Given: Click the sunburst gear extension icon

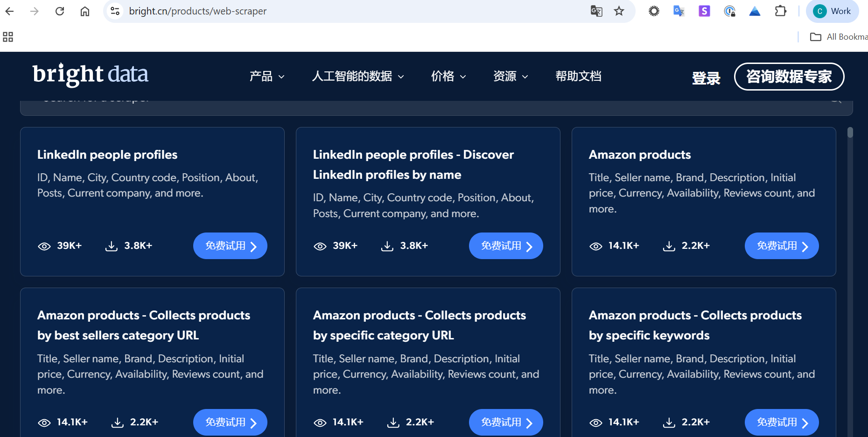Looking at the screenshot, I should [x=654, y=11].
